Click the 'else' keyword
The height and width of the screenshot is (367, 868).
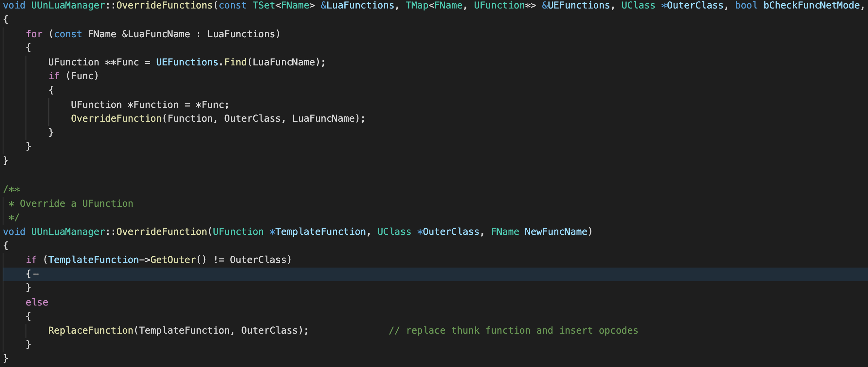[x=37, y=302]
